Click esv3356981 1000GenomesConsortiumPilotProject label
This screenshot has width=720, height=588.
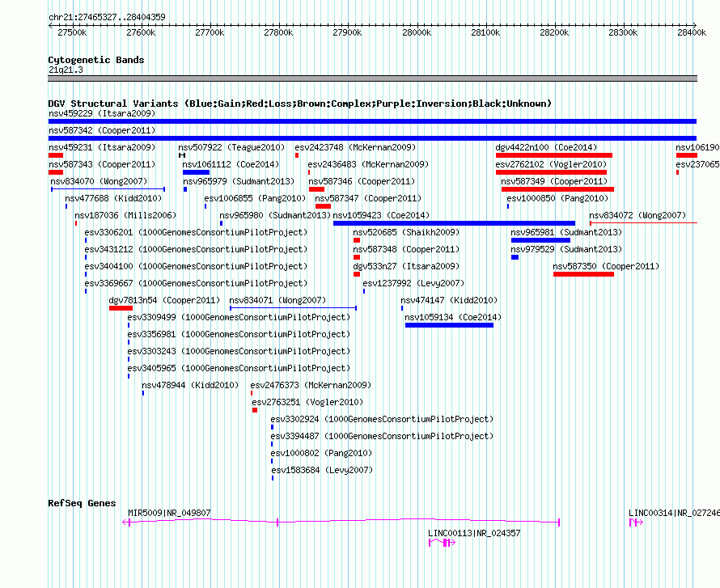tap(239, 334)
